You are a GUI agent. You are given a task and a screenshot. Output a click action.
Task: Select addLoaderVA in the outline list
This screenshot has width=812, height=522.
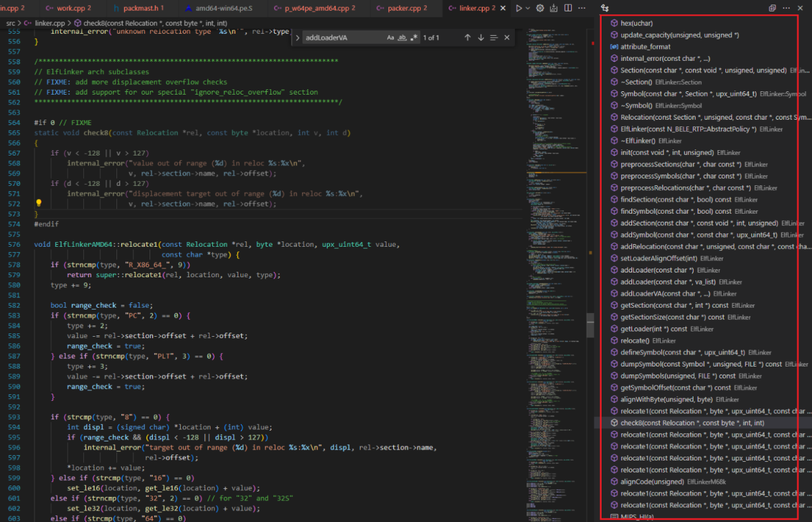(651, 293)
